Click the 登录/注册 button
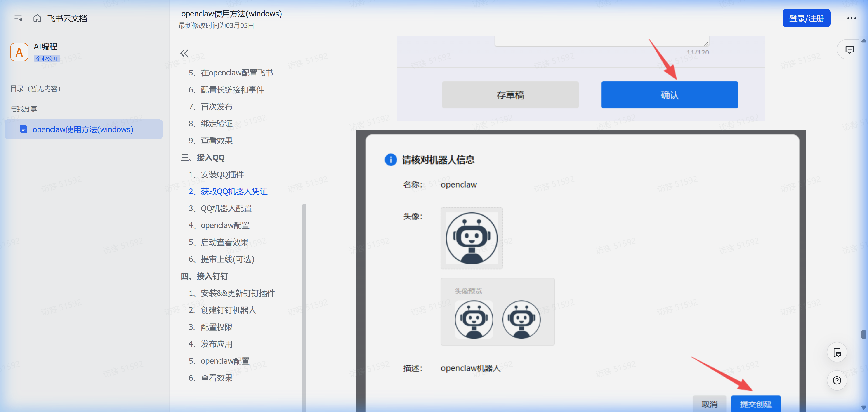This screenshot has width=868, height=412. point(806,18)
